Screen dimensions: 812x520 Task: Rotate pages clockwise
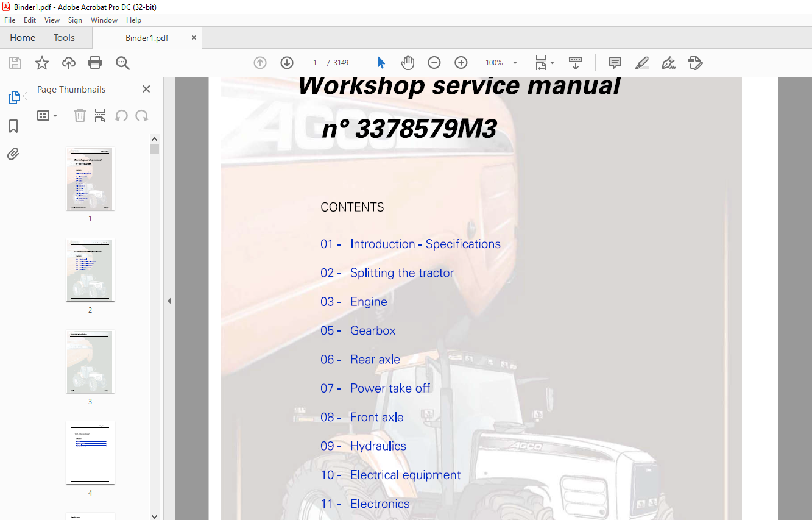point(142,115)
